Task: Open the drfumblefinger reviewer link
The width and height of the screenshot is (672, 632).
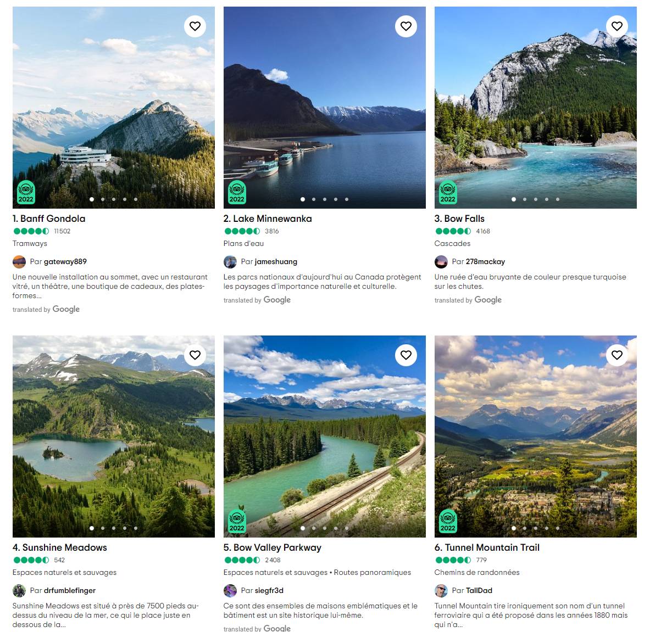Action: tap(70, 590)
